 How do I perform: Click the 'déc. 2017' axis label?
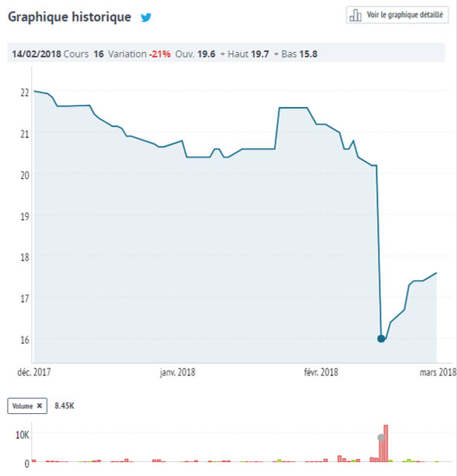click(x=34, y=372)
